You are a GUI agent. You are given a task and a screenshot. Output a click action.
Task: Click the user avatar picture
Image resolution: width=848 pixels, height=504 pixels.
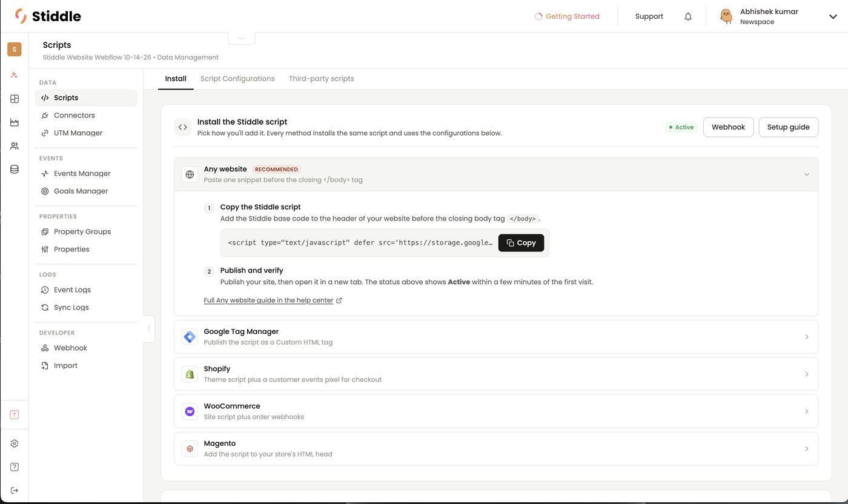point(726,16)
